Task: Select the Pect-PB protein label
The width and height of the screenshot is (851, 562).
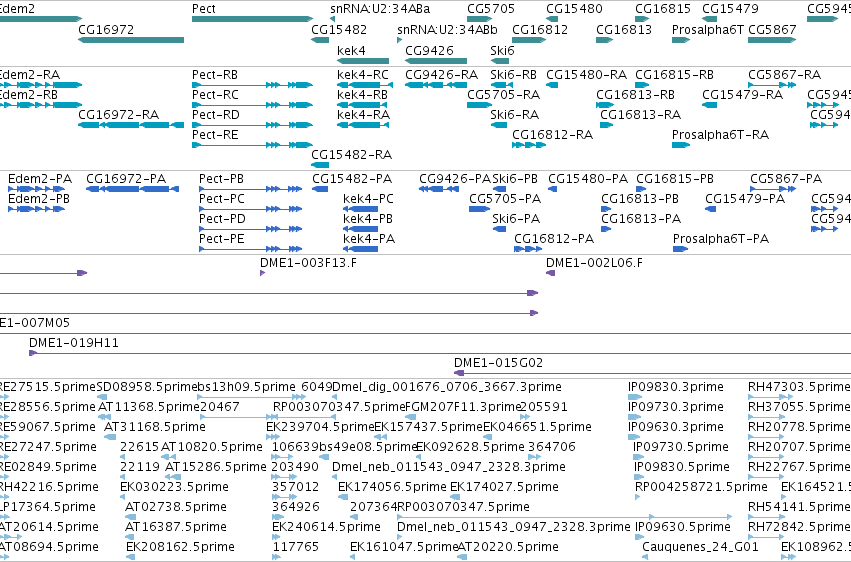Action: (x=221, y=178)
